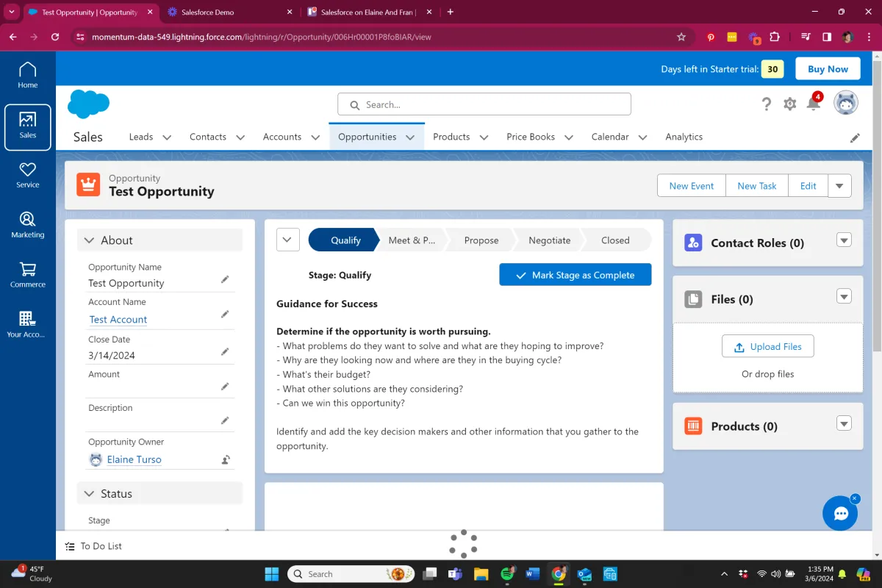Go to the Analytics tab

coord(684,137)
